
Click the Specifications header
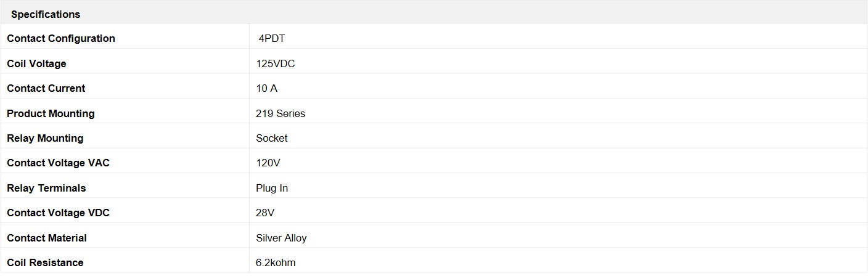point(46,14)
